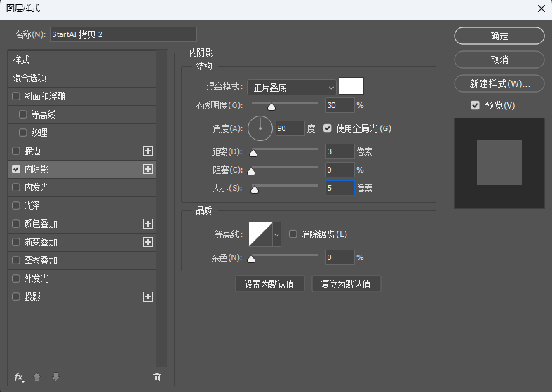Open the 混合模式 dropdown showing 正片叠底
Image resolution: width=552 pixels, height=392 pixels.
292,87
